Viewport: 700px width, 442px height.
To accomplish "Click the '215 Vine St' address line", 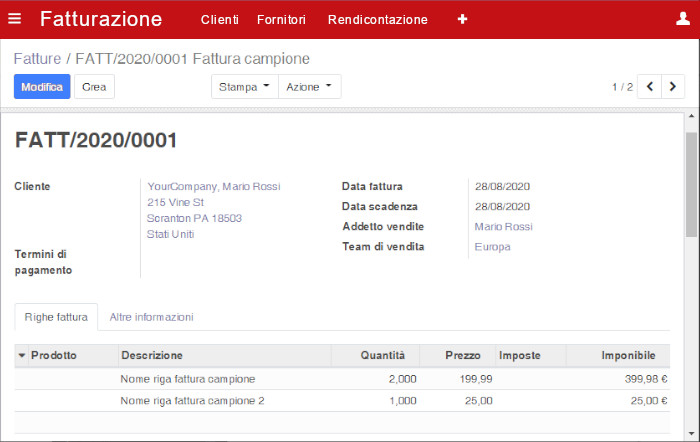I will tap(175, 203).
